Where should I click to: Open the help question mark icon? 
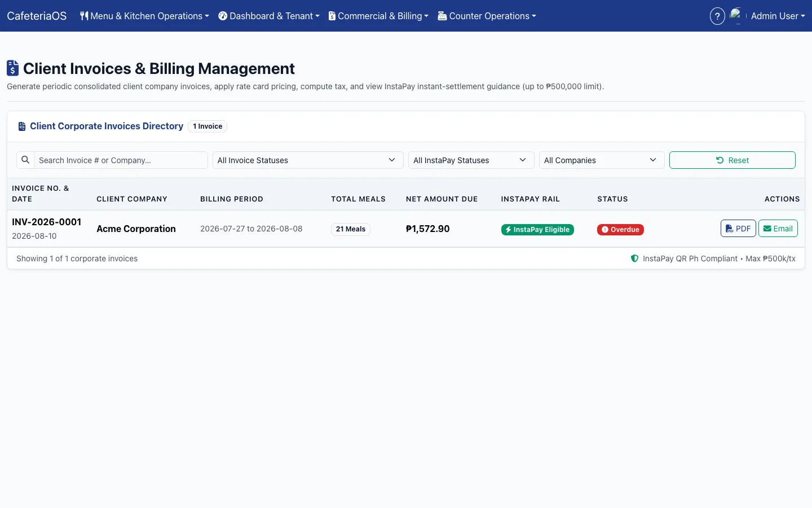click(x=717, y=16)
